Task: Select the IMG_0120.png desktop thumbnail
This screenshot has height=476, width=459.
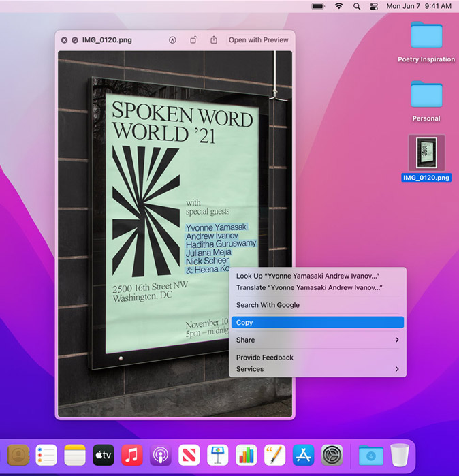Action: pos(426,153)
